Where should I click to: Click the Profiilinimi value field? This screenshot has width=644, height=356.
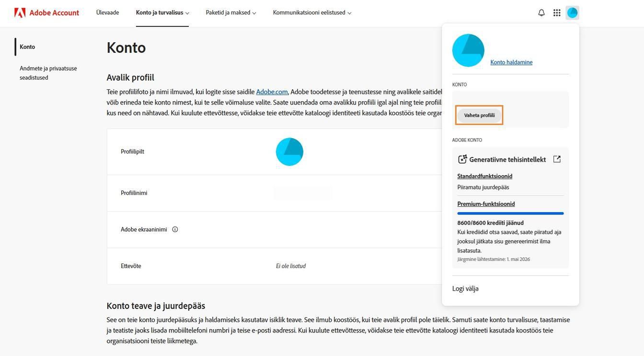(x=302, y=193)
